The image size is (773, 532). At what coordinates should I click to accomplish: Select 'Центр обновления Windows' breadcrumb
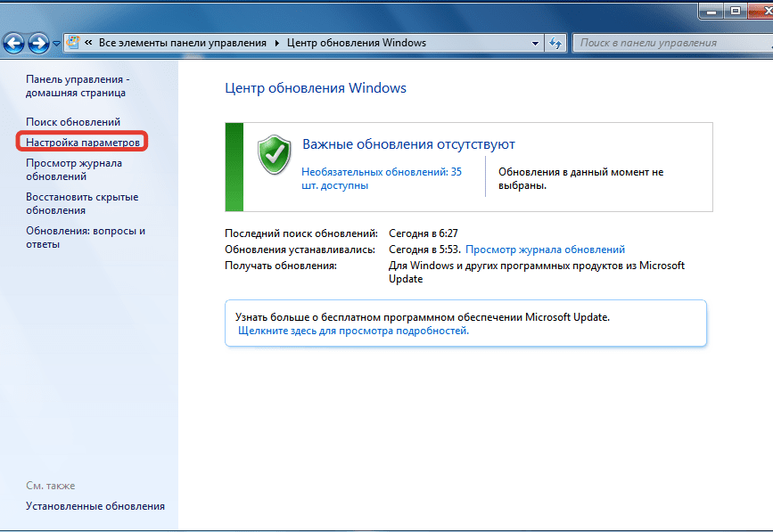click(x=357, y=43)
